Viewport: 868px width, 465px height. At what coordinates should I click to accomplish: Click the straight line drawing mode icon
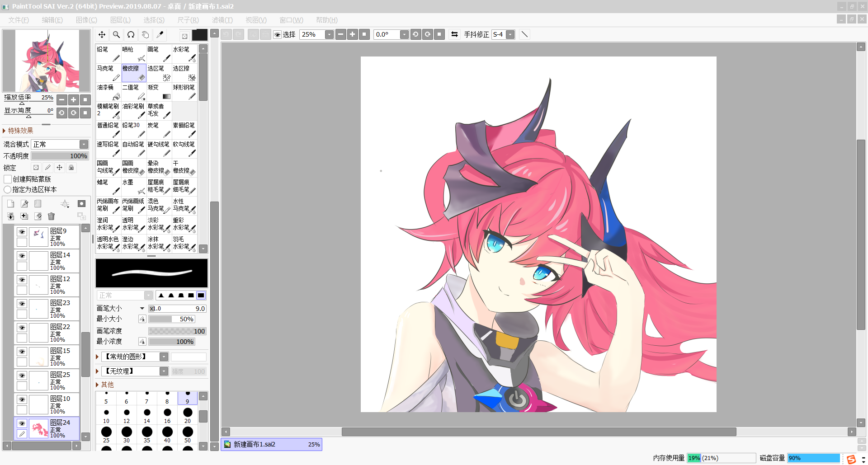[524, 34]
